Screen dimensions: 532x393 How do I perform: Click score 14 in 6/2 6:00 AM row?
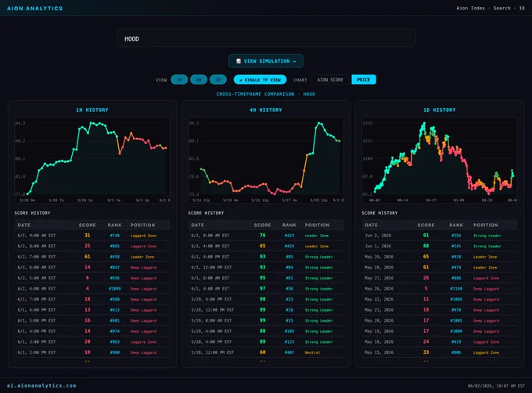(x=87, y=267)
